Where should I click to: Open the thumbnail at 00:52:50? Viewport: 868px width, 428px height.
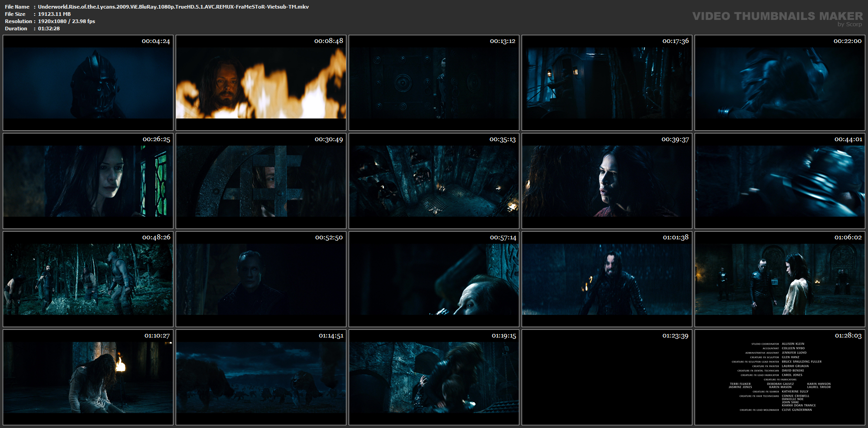261,279
